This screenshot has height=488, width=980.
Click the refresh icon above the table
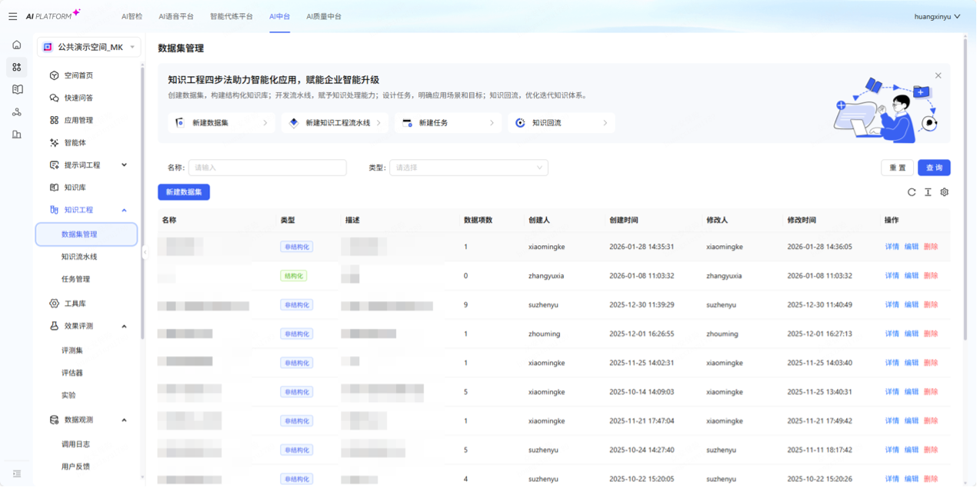coord(912,192)
